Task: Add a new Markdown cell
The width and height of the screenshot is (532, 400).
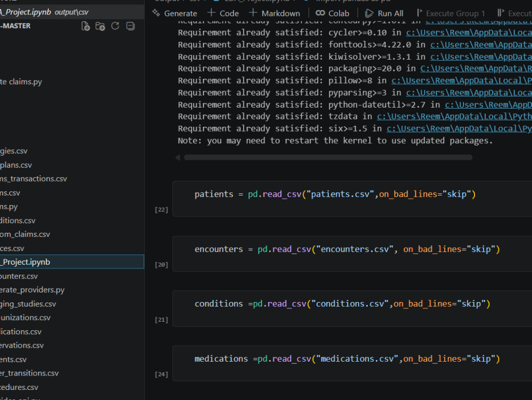Action: (275, 13)
